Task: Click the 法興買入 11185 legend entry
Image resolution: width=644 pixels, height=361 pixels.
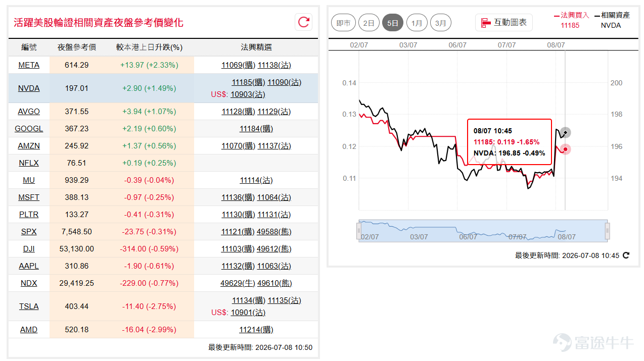Action: [x=571, y=20]
